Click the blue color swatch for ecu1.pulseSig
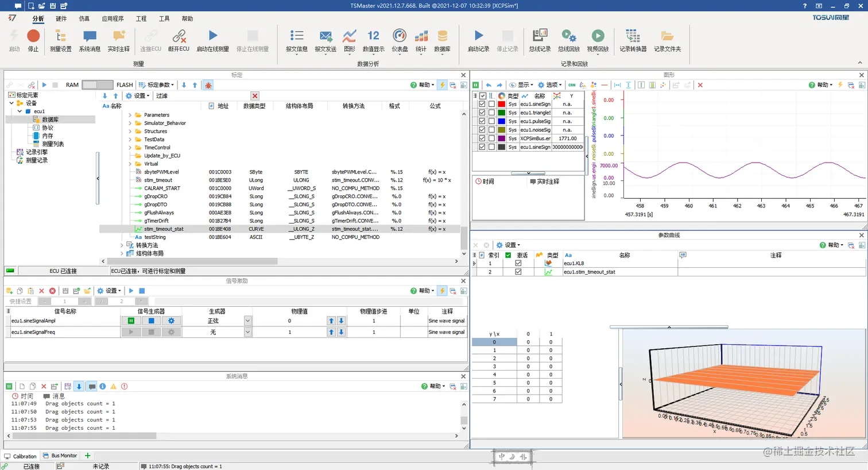Image resolution: width=868 pixels, height=470 pixels. tap(502, 121)
